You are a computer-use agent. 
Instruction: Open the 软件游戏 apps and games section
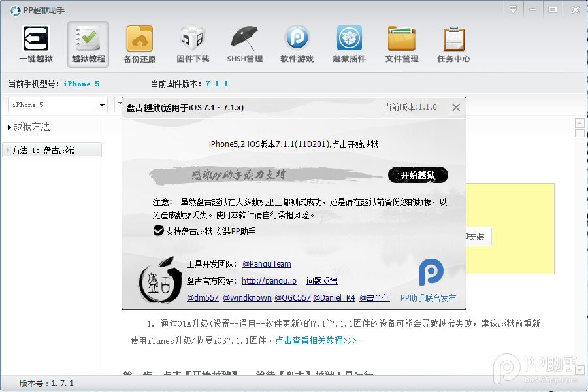click(x=297, y=44)
